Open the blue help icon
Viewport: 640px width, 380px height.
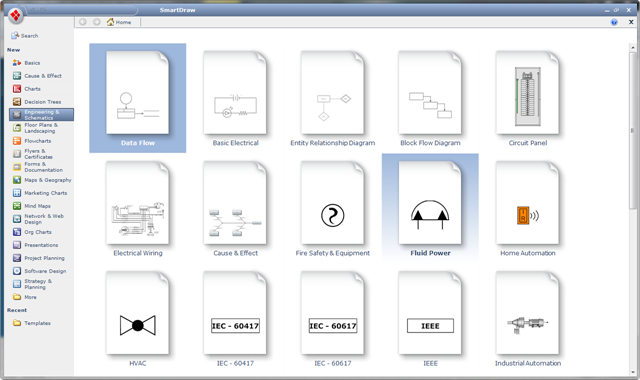coord(614,22)
